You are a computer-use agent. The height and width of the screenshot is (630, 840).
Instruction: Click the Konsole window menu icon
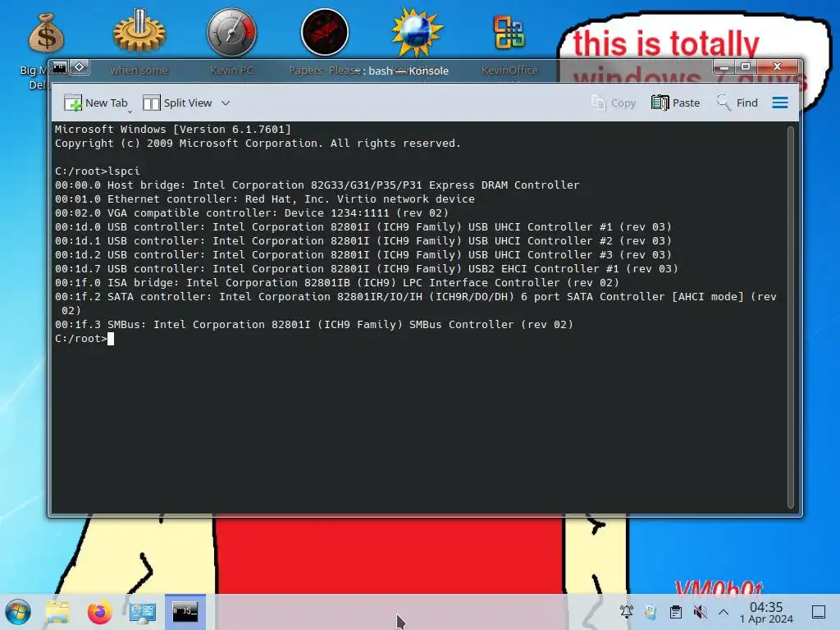click(x=59, y=67)
